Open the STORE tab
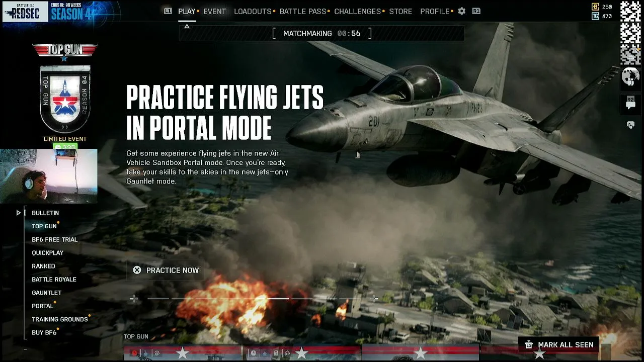The image size is (644, 362). [400, 11]
